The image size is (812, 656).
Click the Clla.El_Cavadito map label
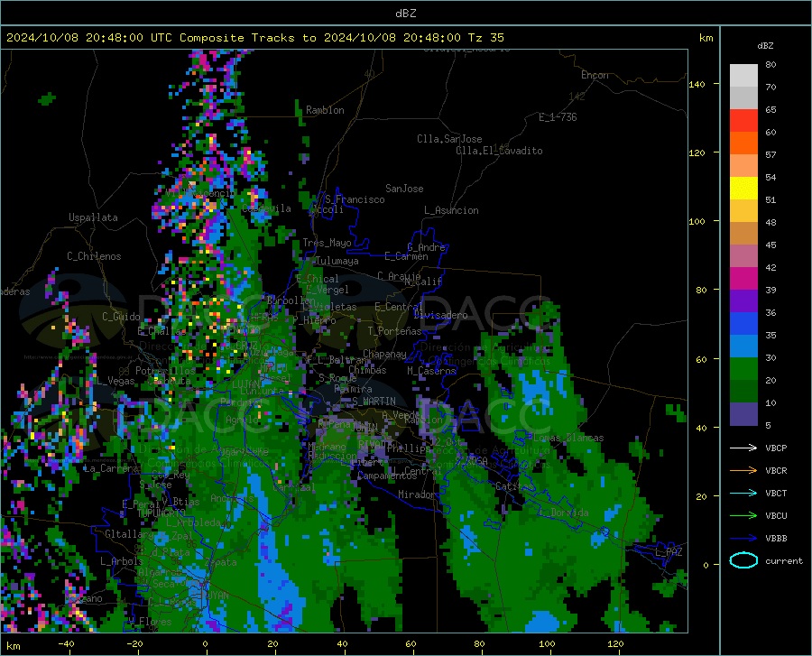coord(499,151)
